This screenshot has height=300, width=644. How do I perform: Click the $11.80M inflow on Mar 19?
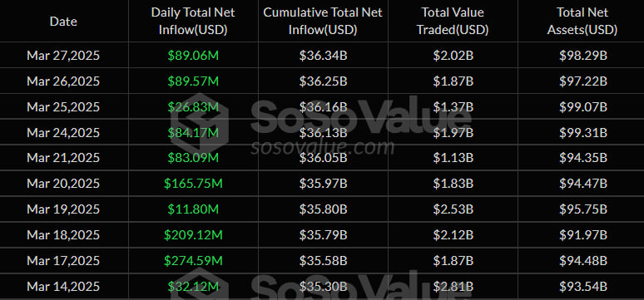click(x=193, y=209)
